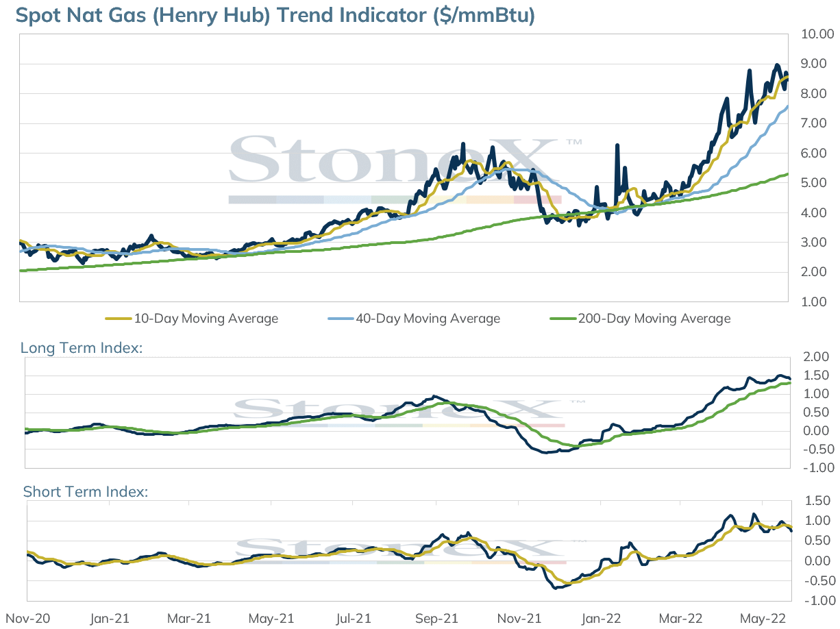840x629 pixels.
Task: Click the 2.00 Long Term Index axis label
Action: coord(812,357)
